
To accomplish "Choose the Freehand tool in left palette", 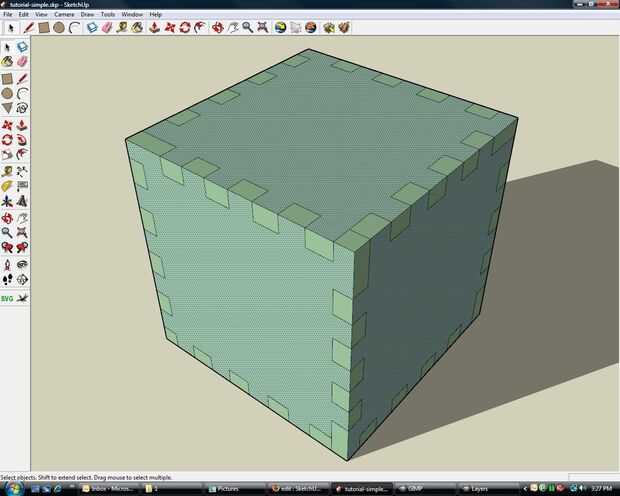I will [22, 108].
